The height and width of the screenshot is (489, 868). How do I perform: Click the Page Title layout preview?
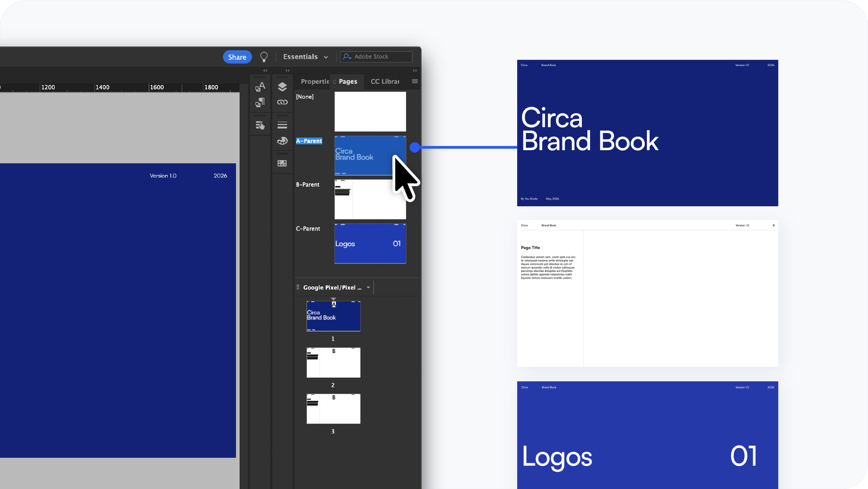[647, 294]
